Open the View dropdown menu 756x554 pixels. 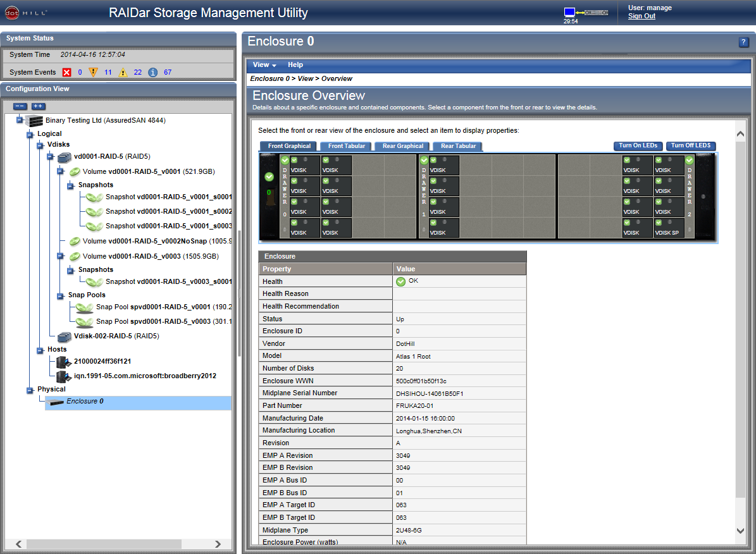tap(264, 65)
